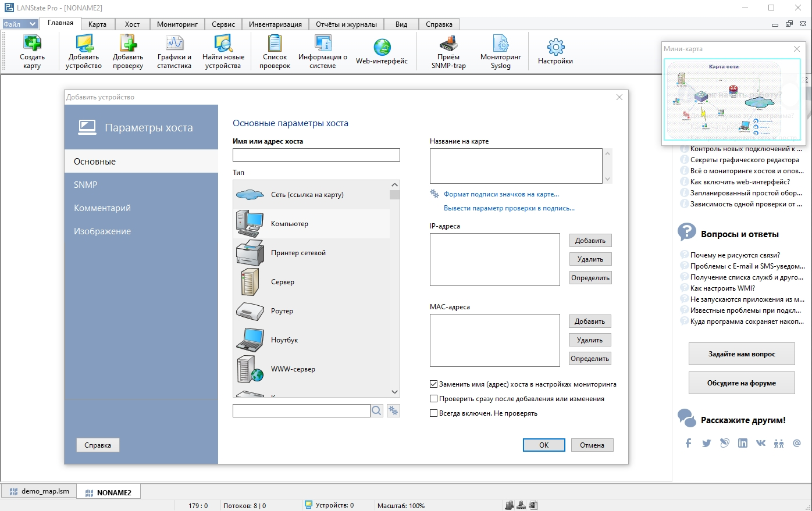This screenshot has height=511, width=812.
Task: Click the Приём SNMP-trap icon
Action: pos(448,52)
